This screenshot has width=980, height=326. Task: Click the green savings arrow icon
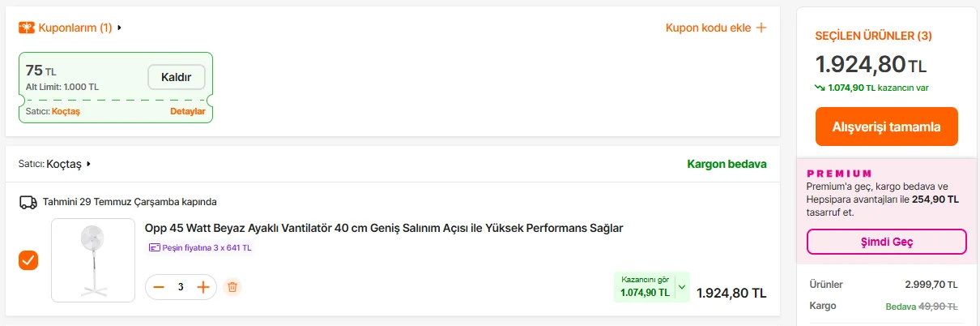click(820, 88)
